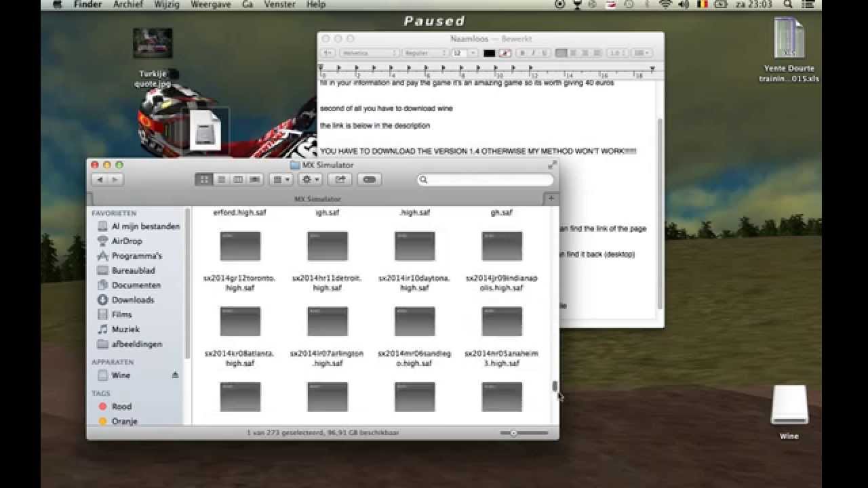Image resolution: width=868 pixels, height=488 pixels.
Task: Open the Venster menu
Action: pyautogui.click(x=280, y=5)
